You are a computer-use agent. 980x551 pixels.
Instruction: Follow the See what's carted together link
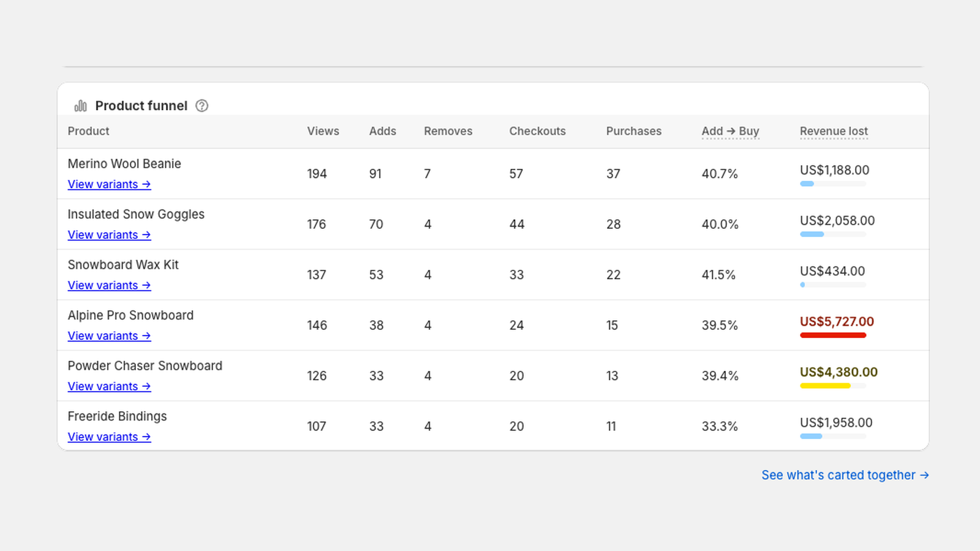845,475
